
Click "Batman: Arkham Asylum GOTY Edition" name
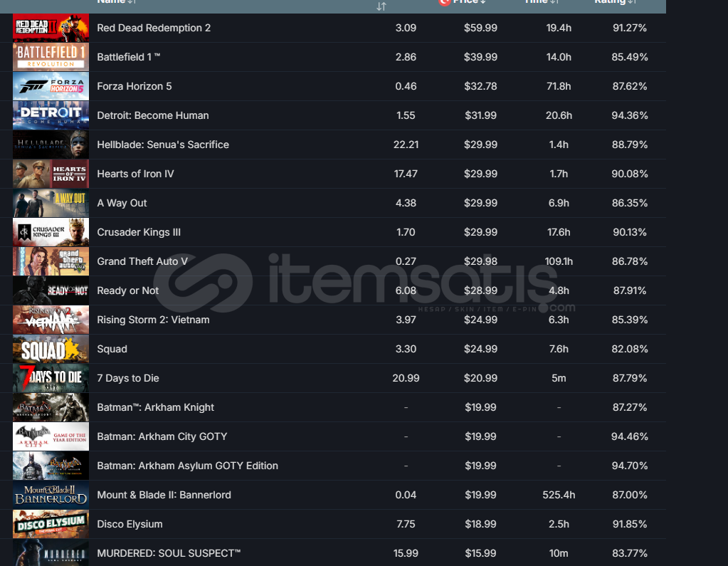click(x=188, y=466)
